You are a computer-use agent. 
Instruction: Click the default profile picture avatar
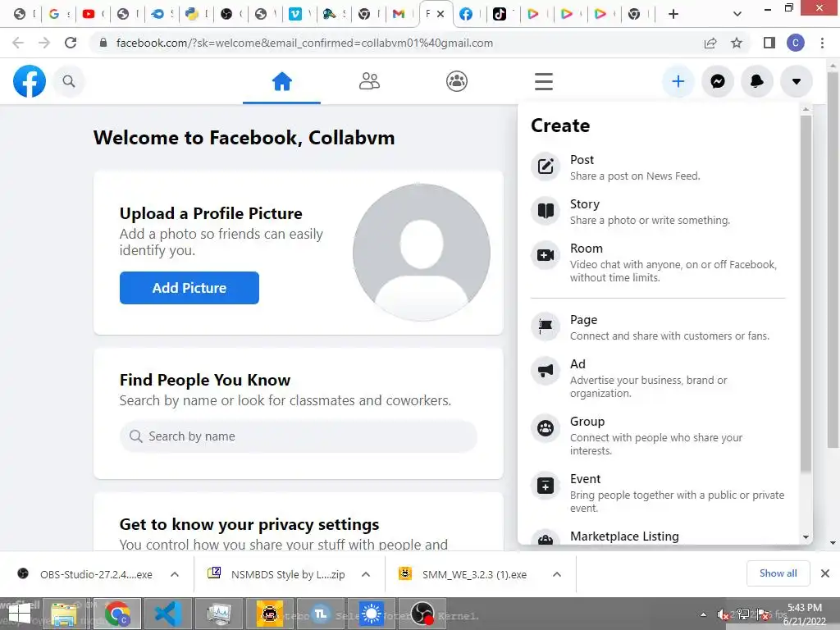point(421,253)
